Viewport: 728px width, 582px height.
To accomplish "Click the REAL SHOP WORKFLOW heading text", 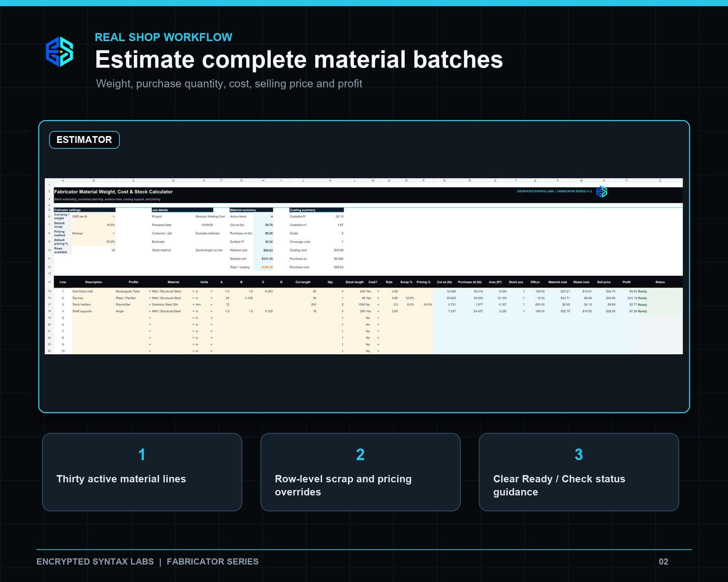I will 164,37.
